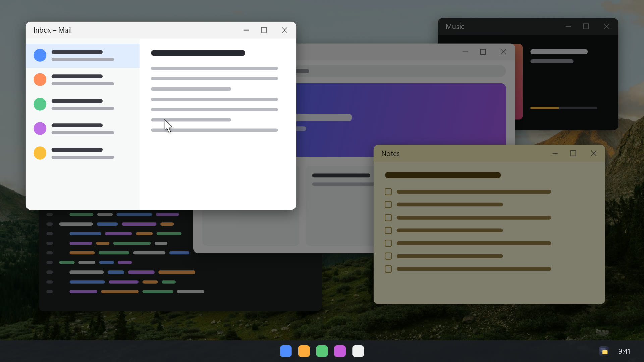Maximize the browser window

point(483,52)
